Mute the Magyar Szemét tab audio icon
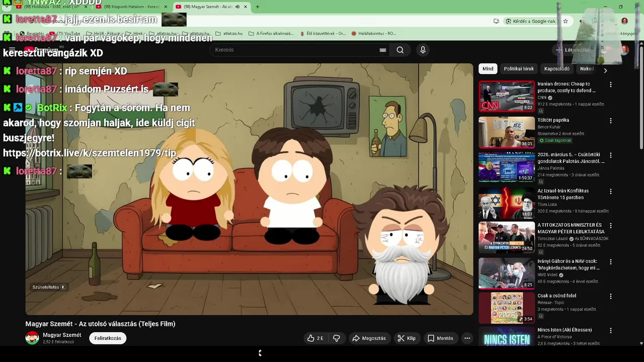This screenshot has width=644, height=362. click(x=237, y=7)
